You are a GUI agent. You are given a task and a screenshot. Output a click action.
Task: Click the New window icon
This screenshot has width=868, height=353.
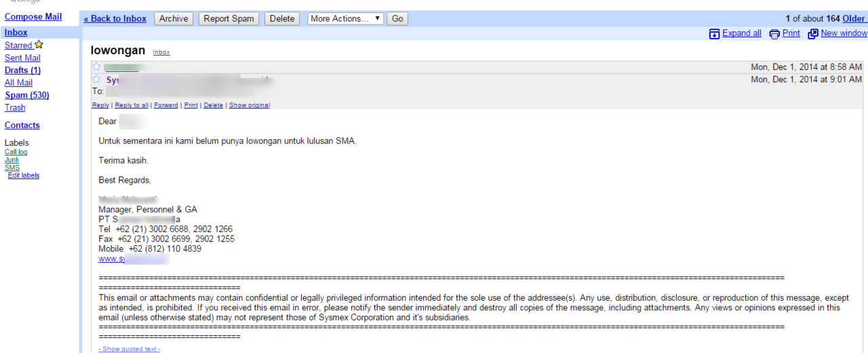point(813,34)
